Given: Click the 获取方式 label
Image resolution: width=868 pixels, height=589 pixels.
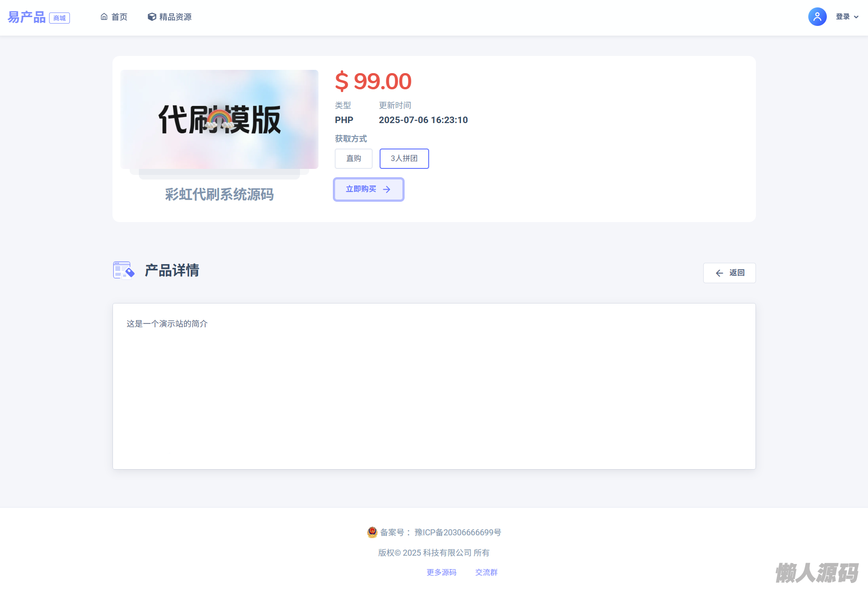Looking at the screenshot, I should point(351,139).
